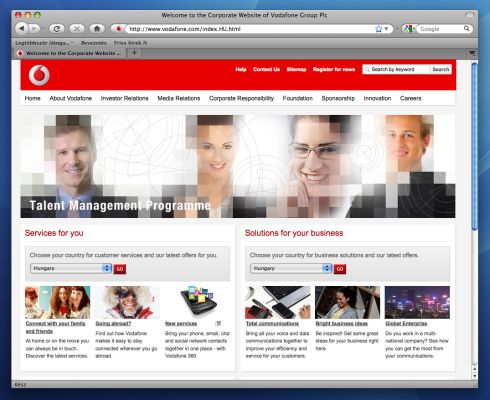This screenshot has width=490, height=400.
Task: Click the site Search button
Action: tap(441, 69)
